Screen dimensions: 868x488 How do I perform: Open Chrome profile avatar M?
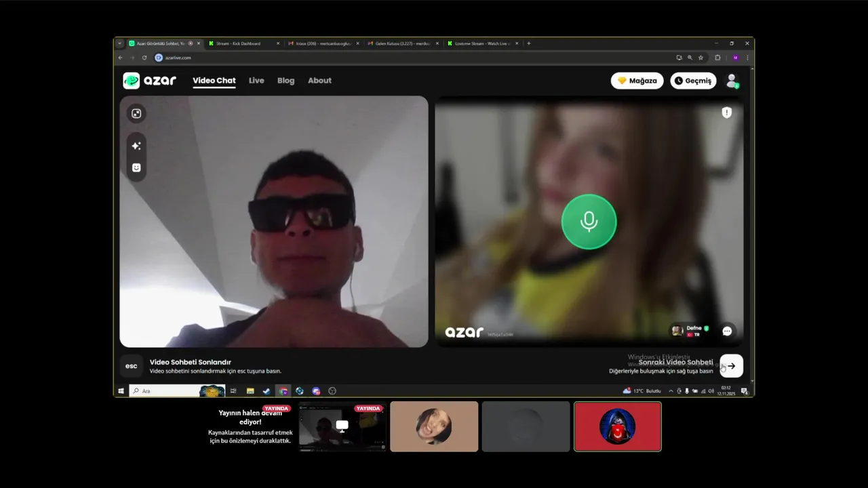(736, 58)
